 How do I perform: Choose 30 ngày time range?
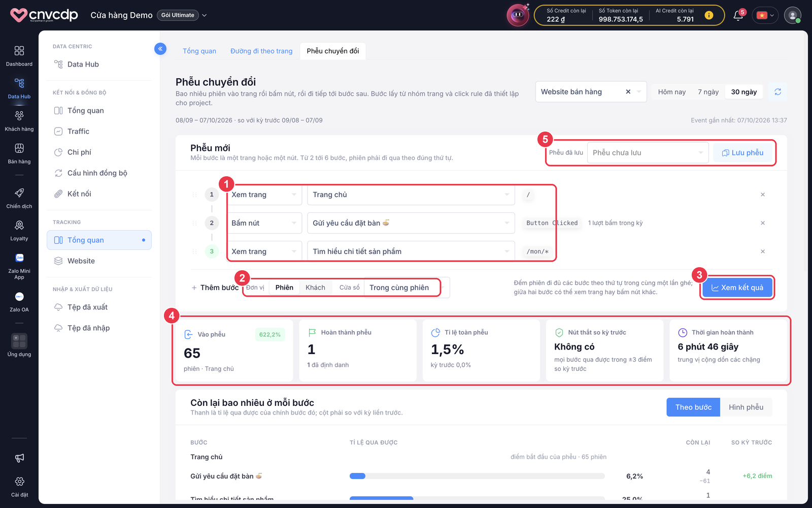pos(744,92)
